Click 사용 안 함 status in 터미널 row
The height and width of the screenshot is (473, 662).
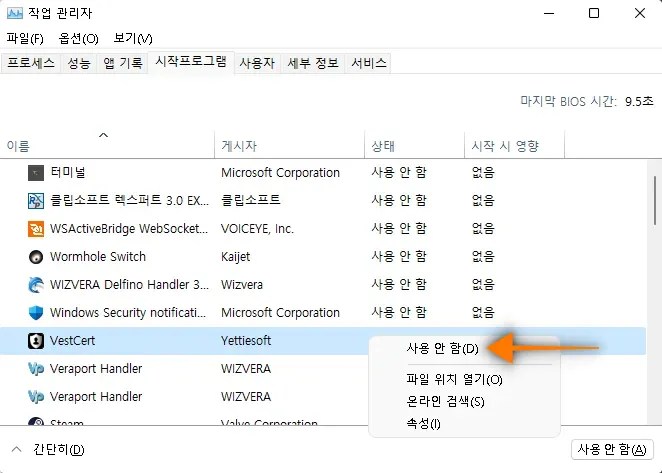pyautogui.click(x=399, y=173)
